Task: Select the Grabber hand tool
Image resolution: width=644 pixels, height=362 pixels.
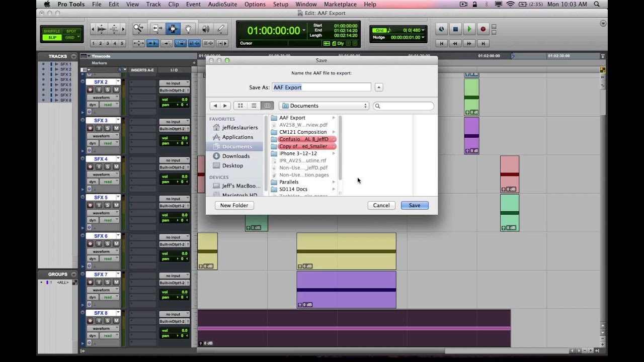Action: point(188,29)
